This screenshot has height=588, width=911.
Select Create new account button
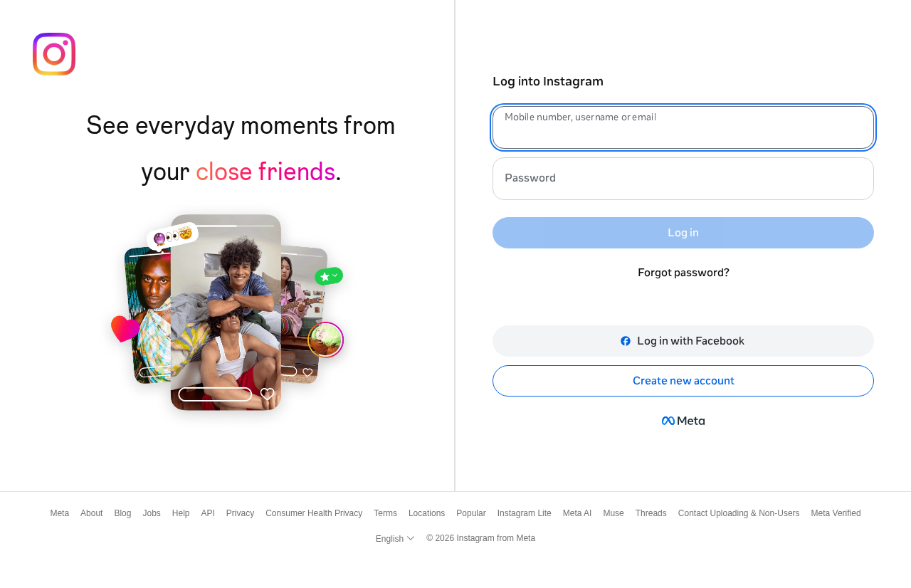683,381
